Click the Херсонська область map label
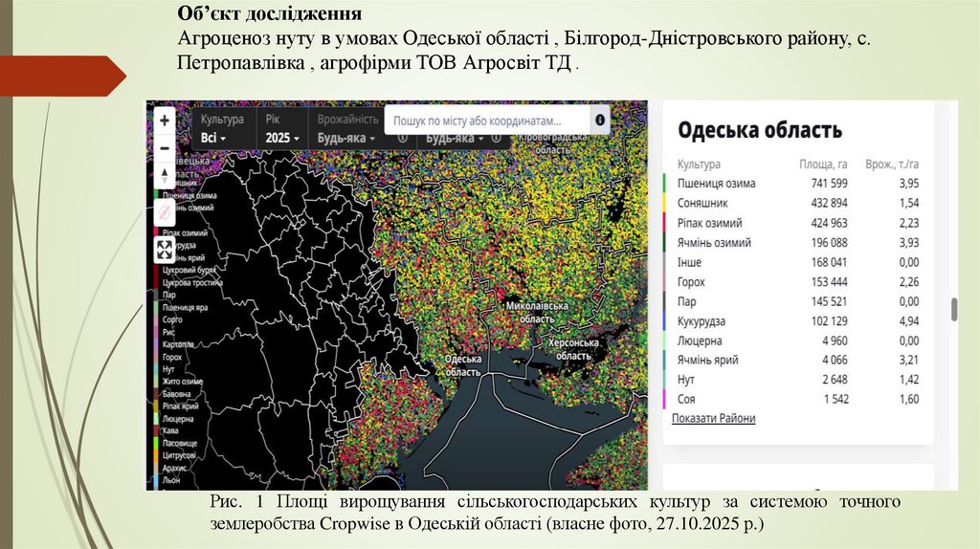The image size is (980, 549). [x=573, y=349]
